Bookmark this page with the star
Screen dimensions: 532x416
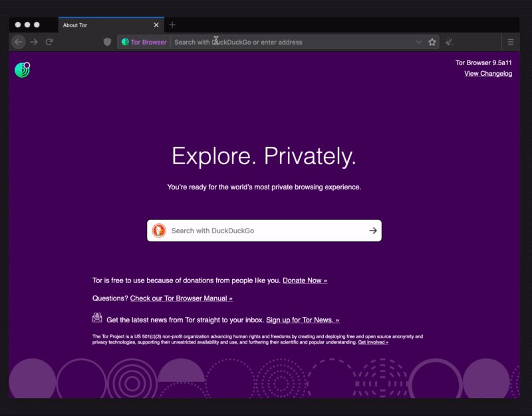(432, 42)
